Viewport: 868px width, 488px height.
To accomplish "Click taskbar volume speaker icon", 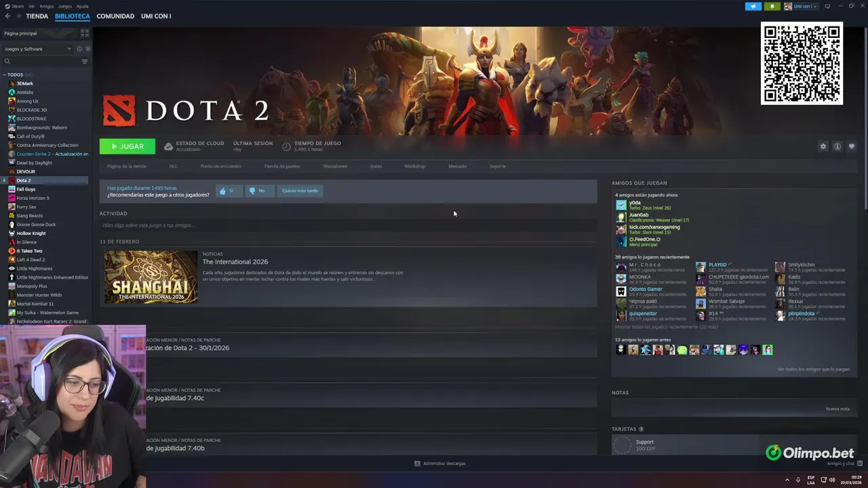I will 832,480.
